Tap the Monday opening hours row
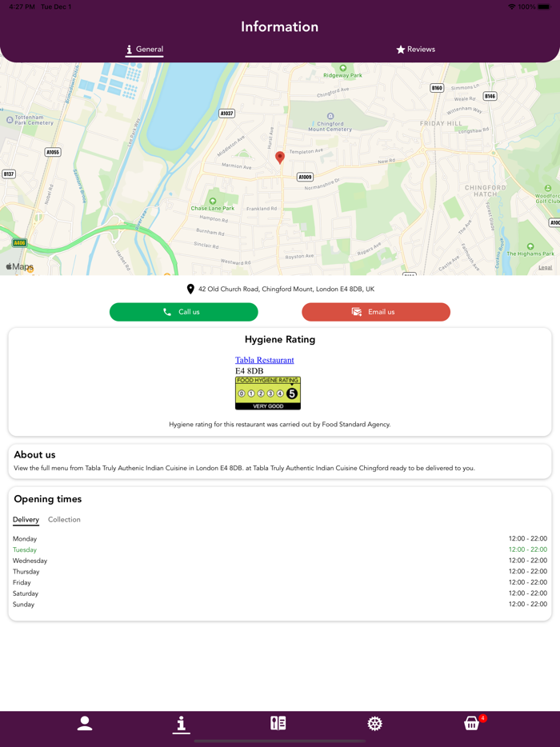The height and width of the screenshot is (747, 560). point(280,539)
